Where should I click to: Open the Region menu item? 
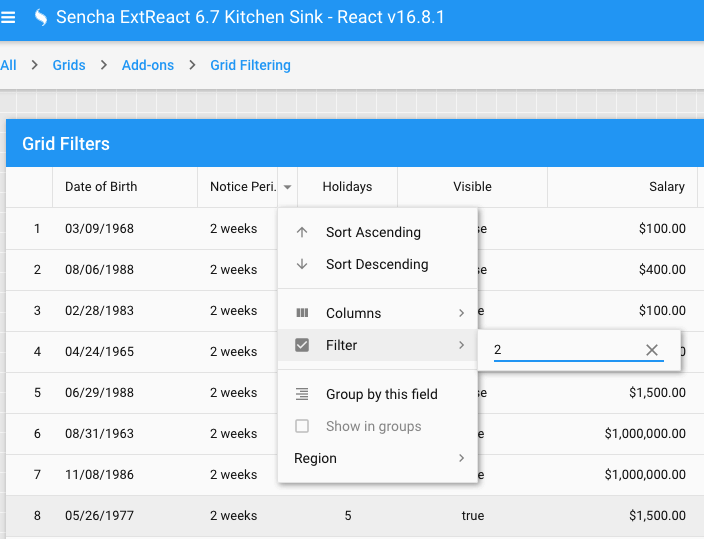(x=377, y=458)
